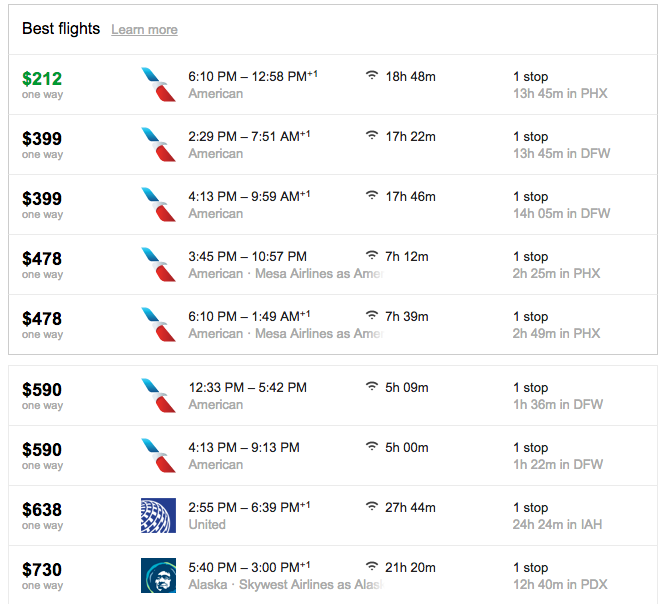Click the 1h 36m in DFW layover
Image resolution: width=666 pixels, height=604 pixels.
(x=558, y=404)
